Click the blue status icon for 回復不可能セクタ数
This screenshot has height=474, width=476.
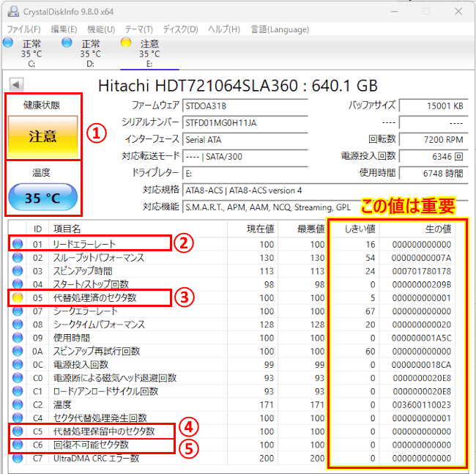click(18, 444)
